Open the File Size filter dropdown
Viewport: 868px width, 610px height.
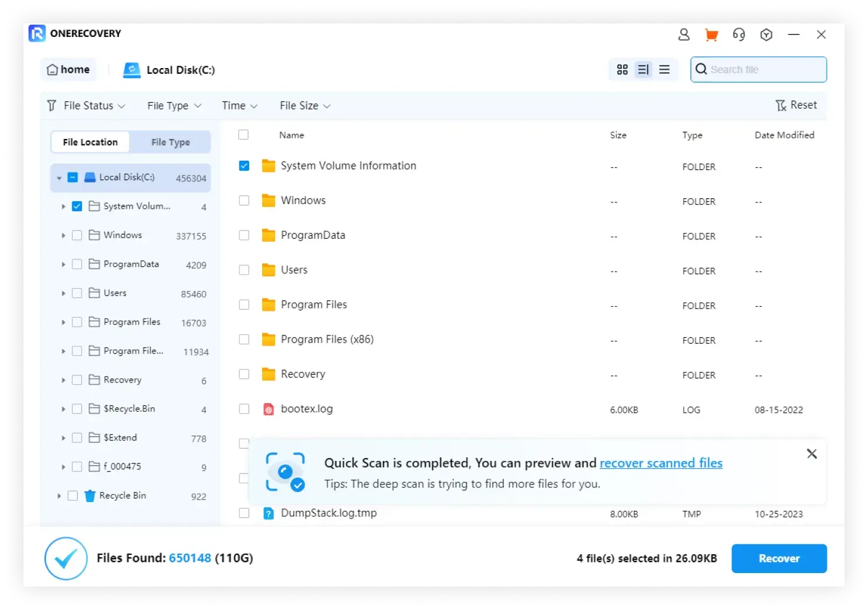305,106
